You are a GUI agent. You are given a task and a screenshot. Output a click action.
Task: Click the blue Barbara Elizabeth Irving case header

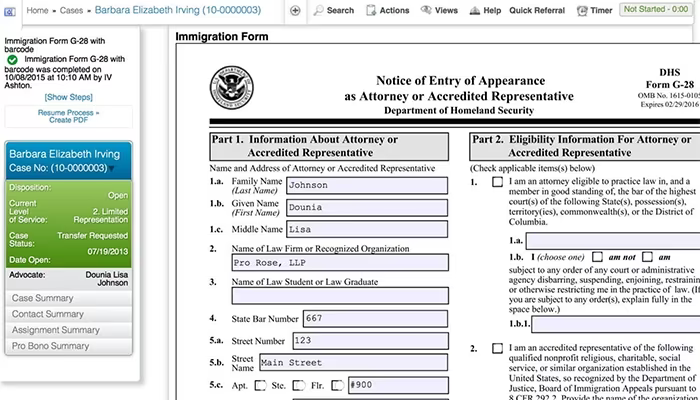(69, 161)
